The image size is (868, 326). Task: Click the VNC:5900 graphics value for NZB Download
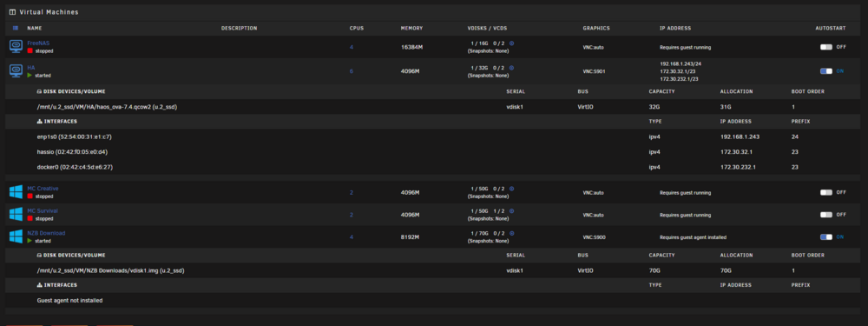click(x=594, y=236)
